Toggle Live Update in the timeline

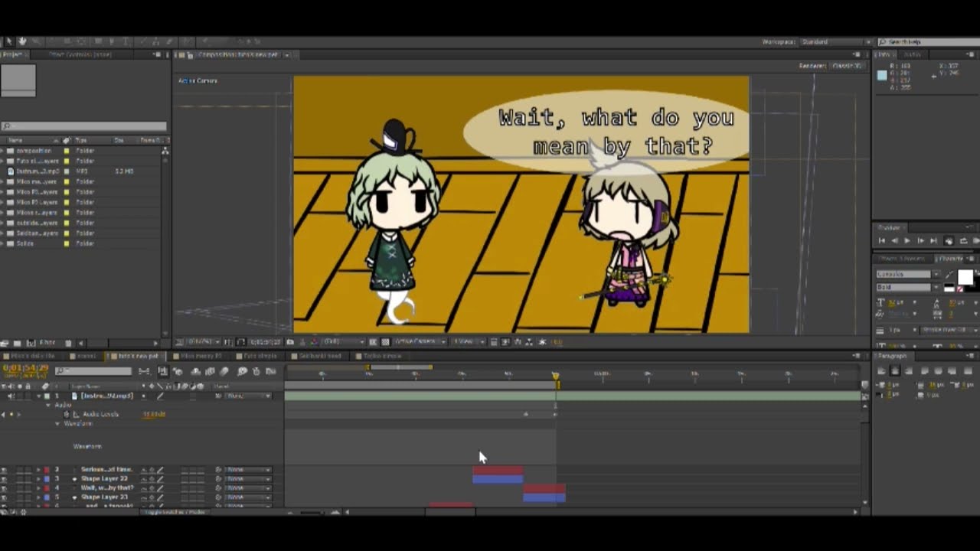click(162, 371)
